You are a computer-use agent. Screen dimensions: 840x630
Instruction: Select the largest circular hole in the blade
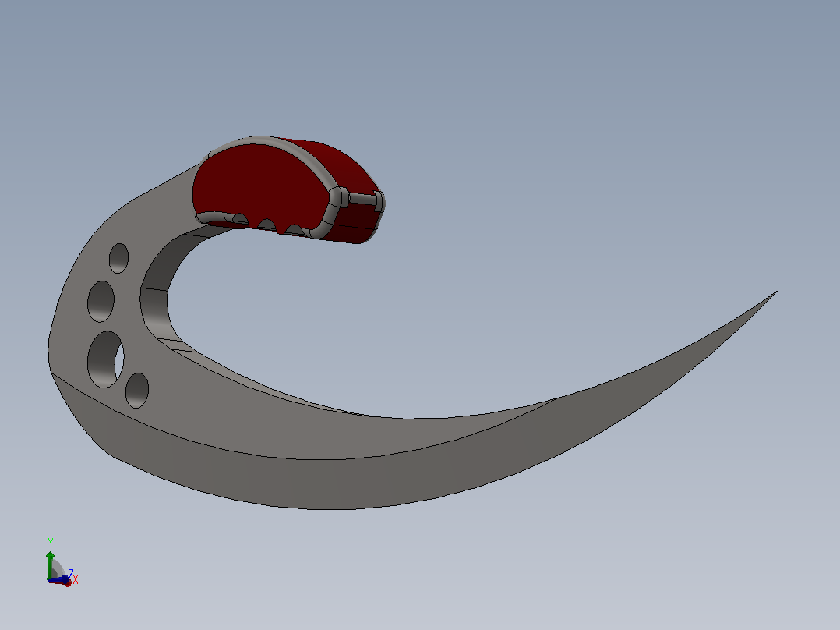coord(105,359)
